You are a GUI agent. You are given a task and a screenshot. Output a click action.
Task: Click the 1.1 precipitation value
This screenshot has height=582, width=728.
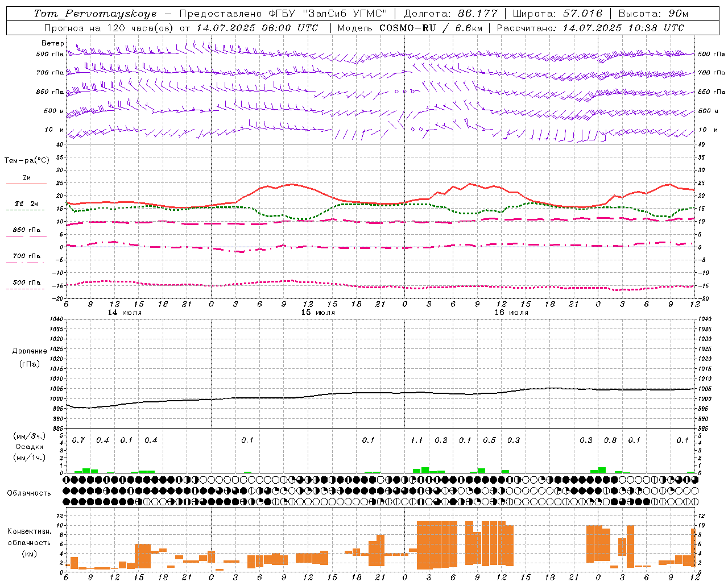(417, 440)
